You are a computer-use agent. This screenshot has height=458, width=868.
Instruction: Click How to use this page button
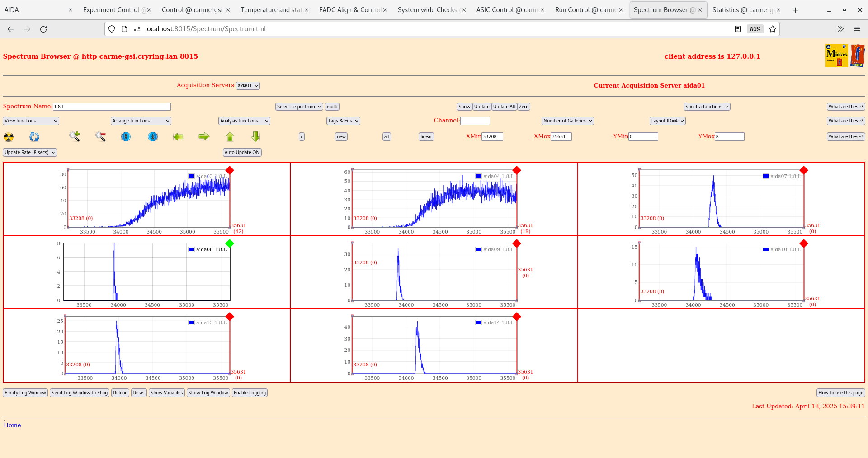[x=841, y=393]
